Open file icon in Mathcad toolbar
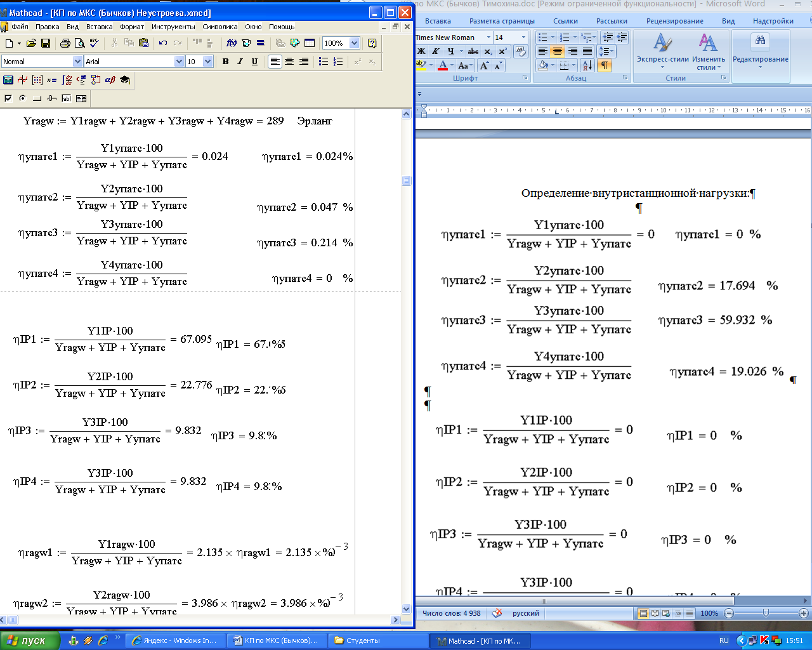This screenshot has height=650, width=812. click(30, 43)
